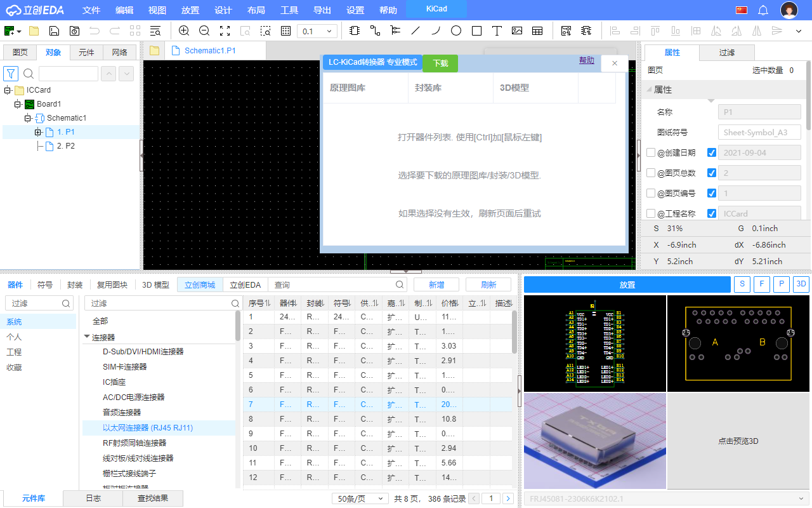Image resolution: width=812 pixels, height=508 pixels.
Task: Click the schematic-to-PCB convert icon
Action: click(566, 30)
